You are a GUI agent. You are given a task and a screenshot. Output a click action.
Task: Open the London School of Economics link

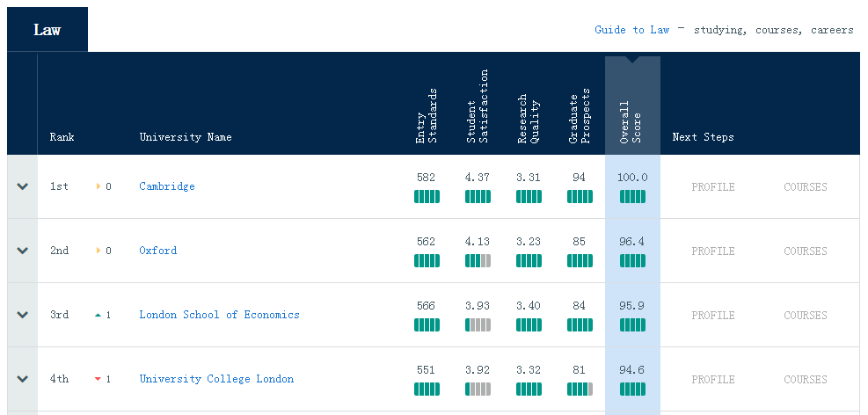tap(219, 315)
